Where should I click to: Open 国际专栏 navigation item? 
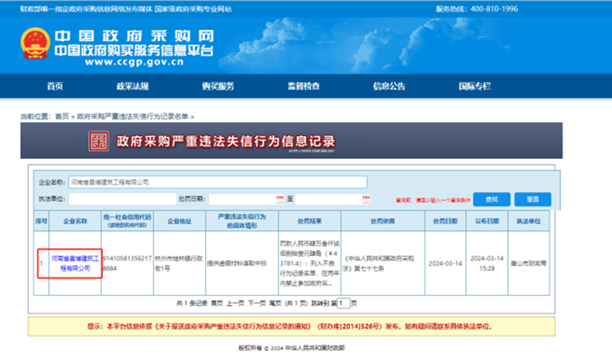click(474, 86)
